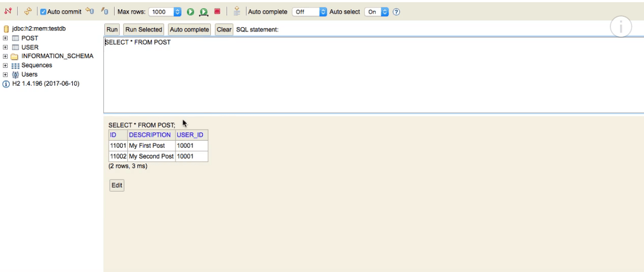Click the Run Selected toolbar icon

pos(203,12)
